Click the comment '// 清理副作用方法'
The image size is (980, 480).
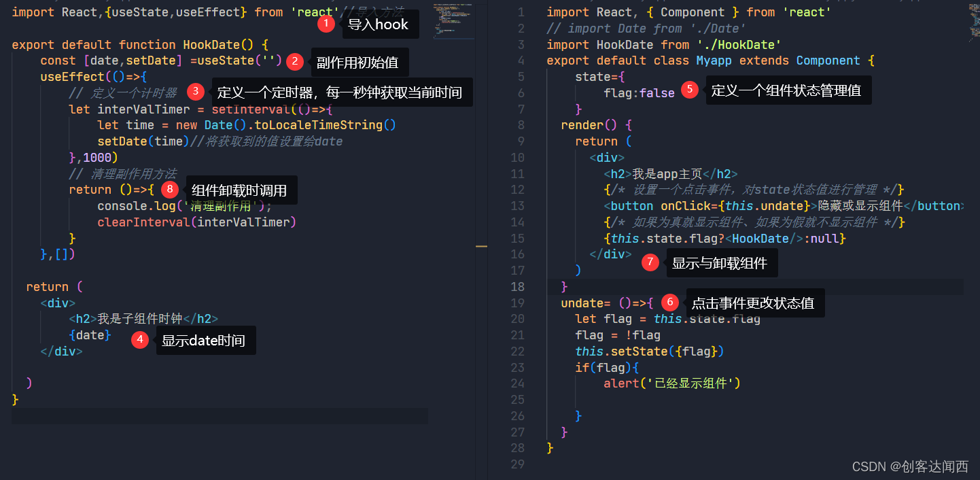pos(122,174)
